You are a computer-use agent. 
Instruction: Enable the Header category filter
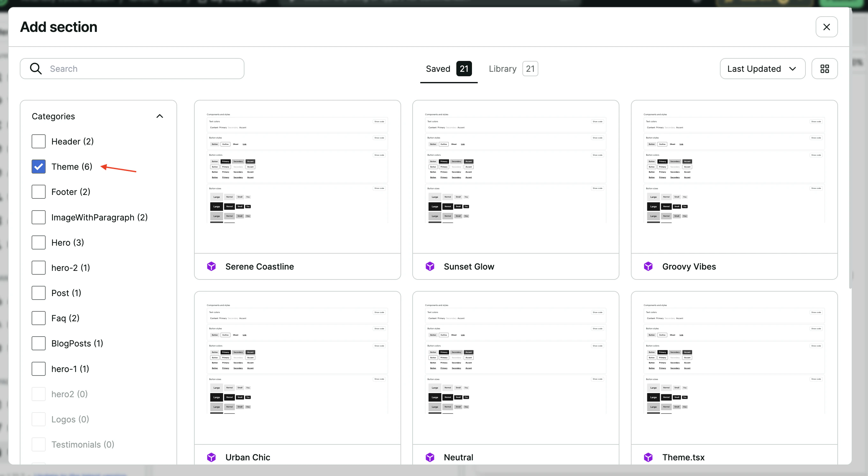[38, 141]
